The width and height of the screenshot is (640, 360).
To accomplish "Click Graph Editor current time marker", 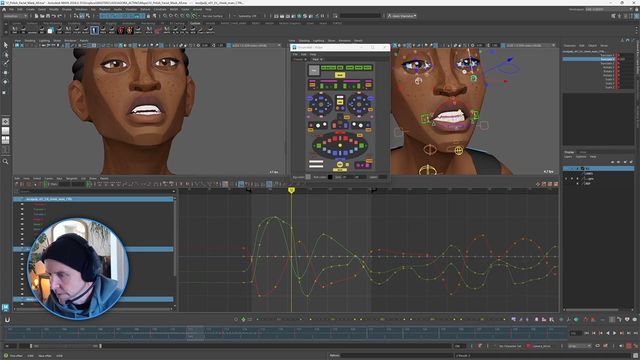I will pyautogui.click(x=291, y=190).
